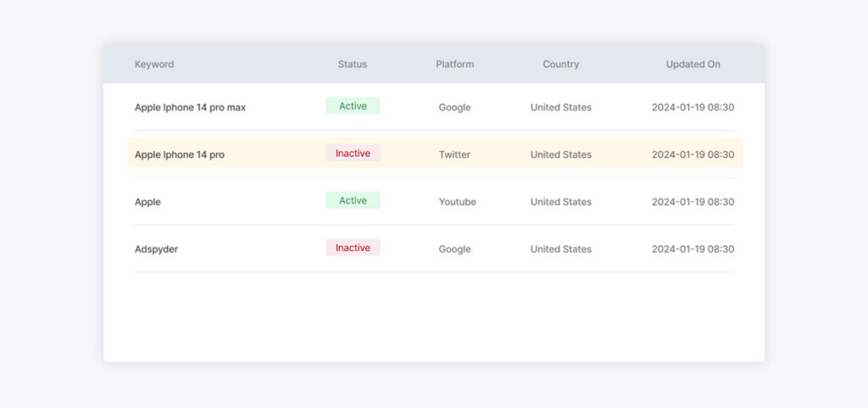Open the Apple Iphone 14 pro max keyword
Image resolution: width=868 pixels, height=408 pixels.
pyautogui.click(x=190, y=108)
